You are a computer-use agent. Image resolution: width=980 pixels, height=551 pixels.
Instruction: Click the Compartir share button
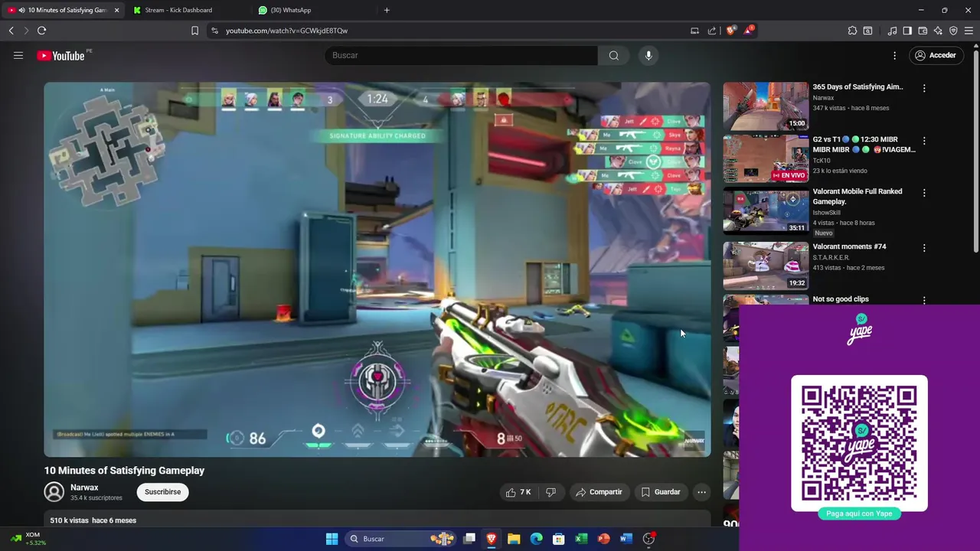tap(599, 492)
